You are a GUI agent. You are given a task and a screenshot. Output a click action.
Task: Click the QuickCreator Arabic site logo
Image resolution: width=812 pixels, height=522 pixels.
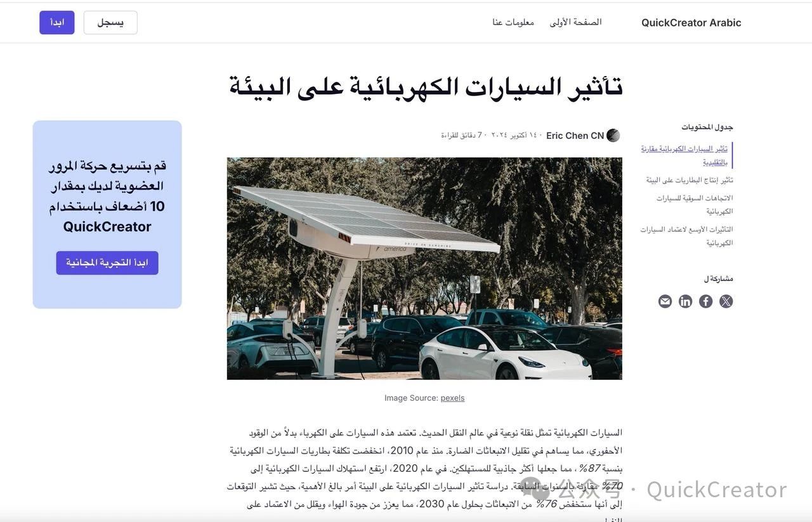(691, 23)
